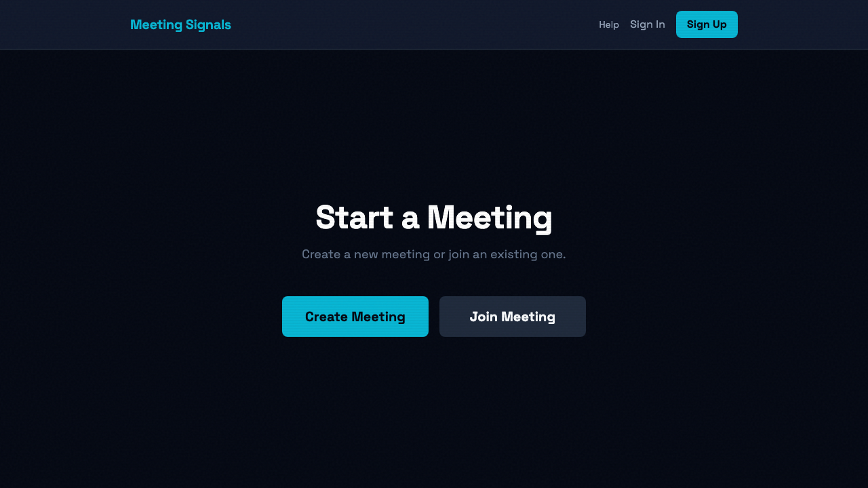The height and width of the screenshot is (488, 868).
Task: Click the subtitle about creating or joining
Action: 434,254
